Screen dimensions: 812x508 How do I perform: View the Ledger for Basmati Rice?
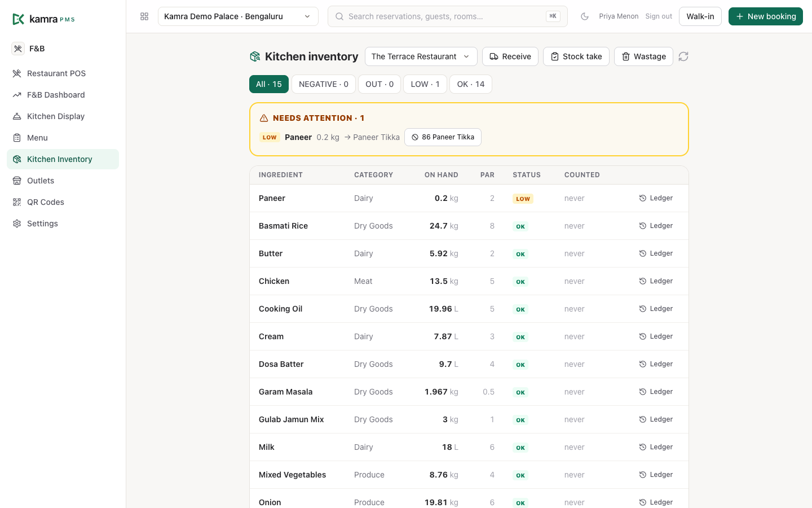[x=656, y=226]
